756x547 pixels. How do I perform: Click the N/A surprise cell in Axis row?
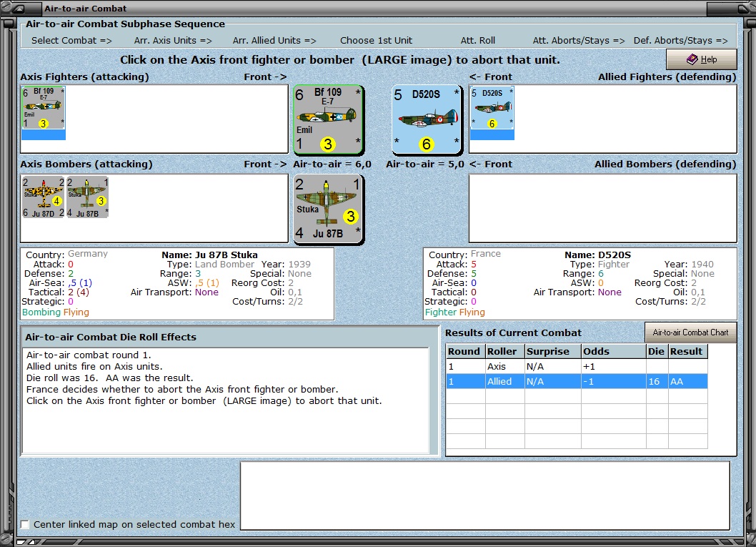coord(553,367)
